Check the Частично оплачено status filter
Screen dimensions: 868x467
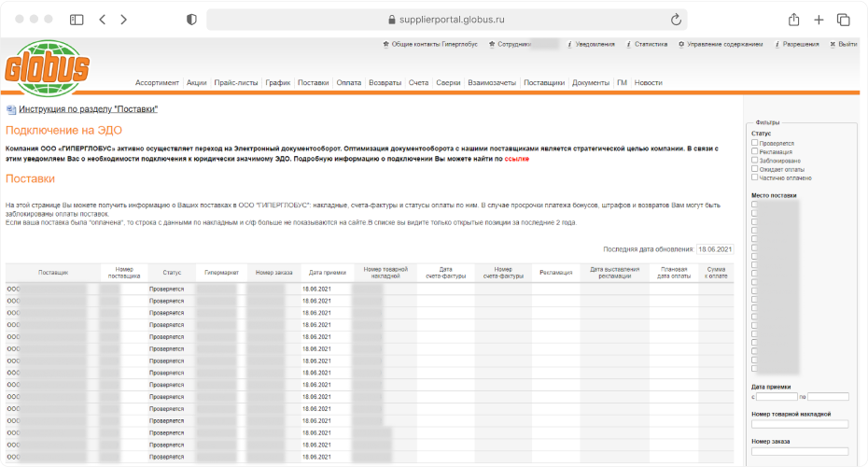[x=754, y=177]
